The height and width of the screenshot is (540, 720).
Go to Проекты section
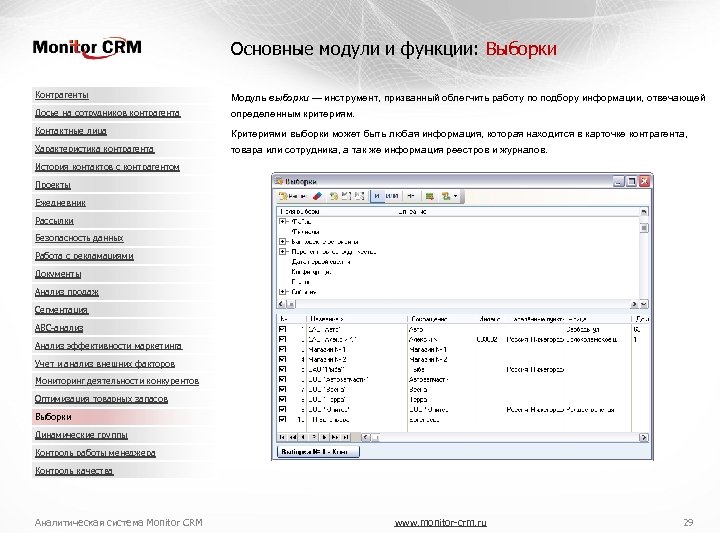pos(53,185)
